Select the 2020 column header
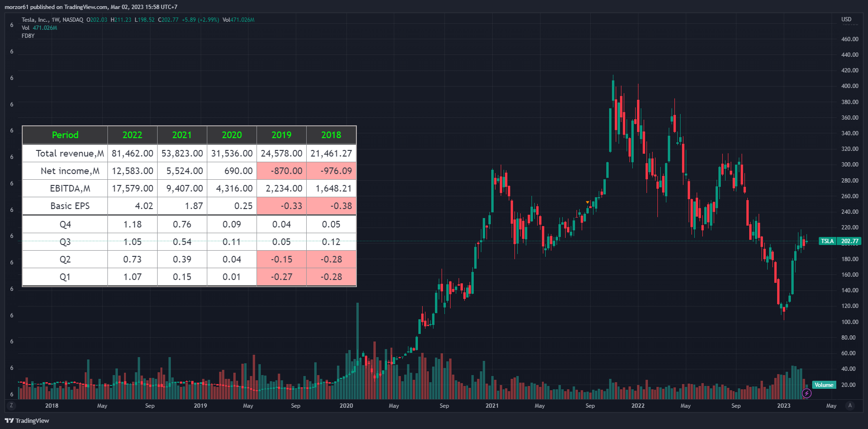The width and height of the screenshot is (868, 429). point(232,135)
